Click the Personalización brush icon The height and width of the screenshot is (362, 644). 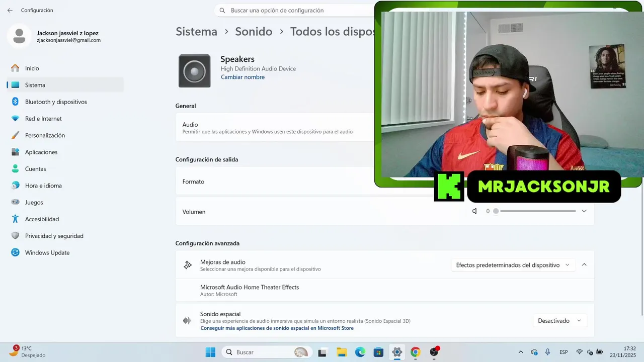click(x=15, y=135)
